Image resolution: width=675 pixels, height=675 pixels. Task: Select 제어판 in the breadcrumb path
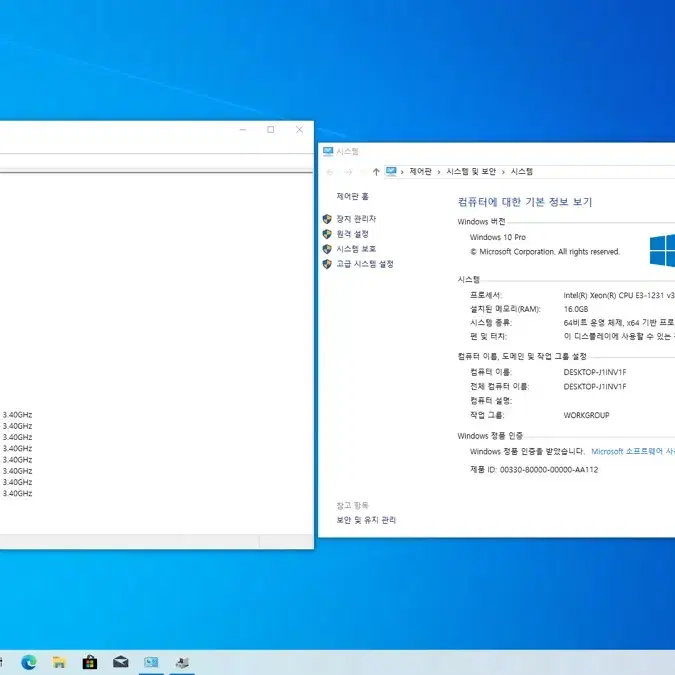pos(420,171)
